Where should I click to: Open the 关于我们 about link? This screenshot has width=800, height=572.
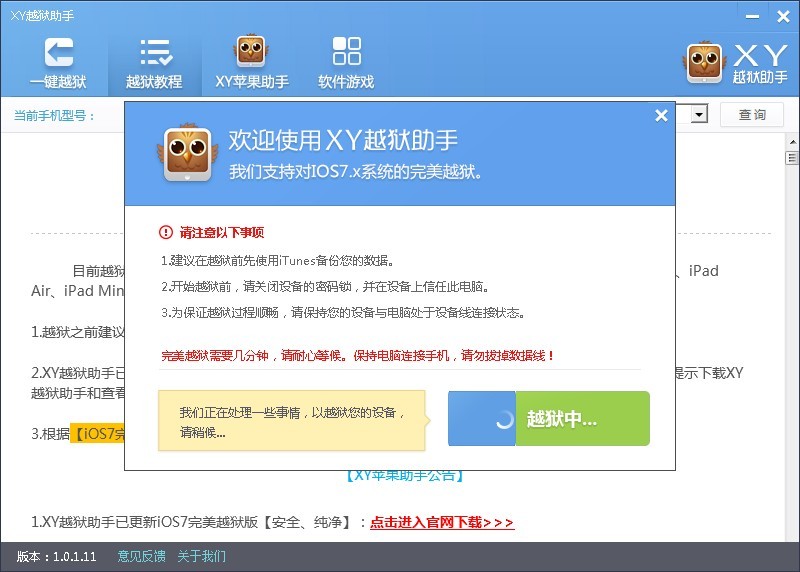202,556
